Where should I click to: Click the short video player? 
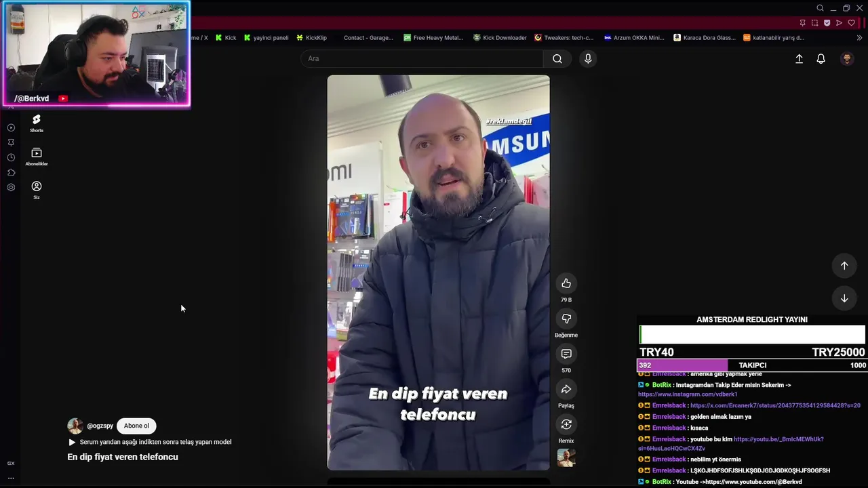coord(438,272)
